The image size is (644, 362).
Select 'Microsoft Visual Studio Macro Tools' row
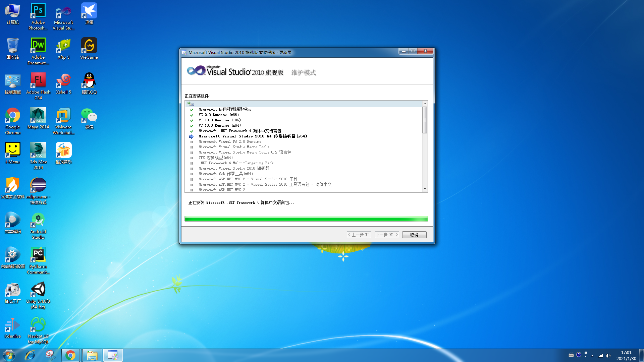click(303, 147)
